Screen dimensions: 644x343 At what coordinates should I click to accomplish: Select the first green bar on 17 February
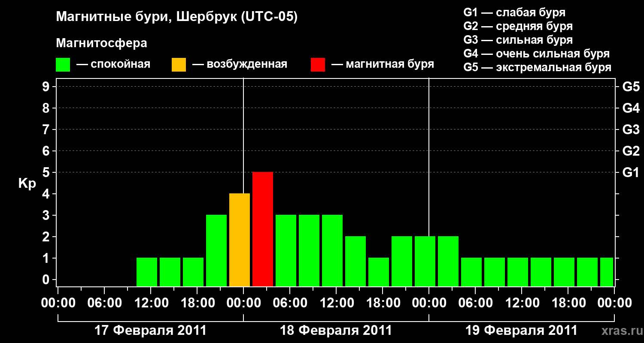(147, 272)
